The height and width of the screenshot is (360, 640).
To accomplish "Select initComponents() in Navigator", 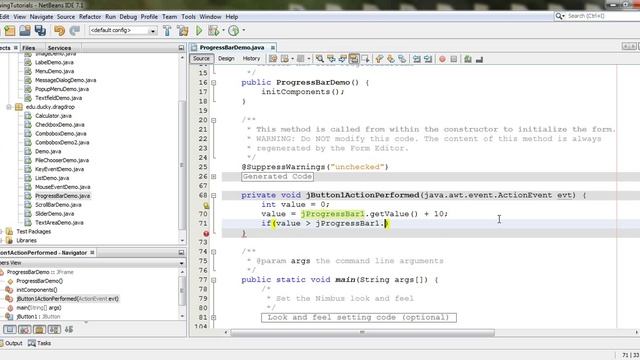I will tap(37, 290).
